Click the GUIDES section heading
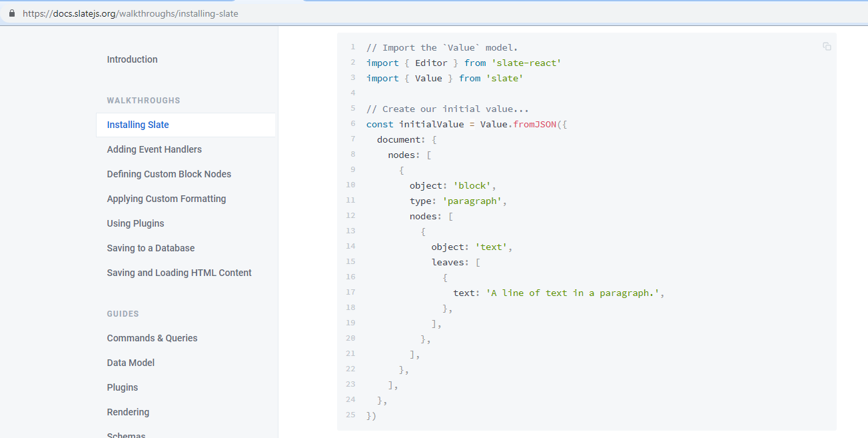868x438 pixels. [123, 314]
